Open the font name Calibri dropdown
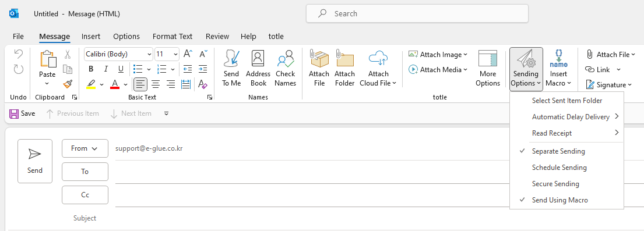Viewport: 644px width, 231px height. point(118,54)
